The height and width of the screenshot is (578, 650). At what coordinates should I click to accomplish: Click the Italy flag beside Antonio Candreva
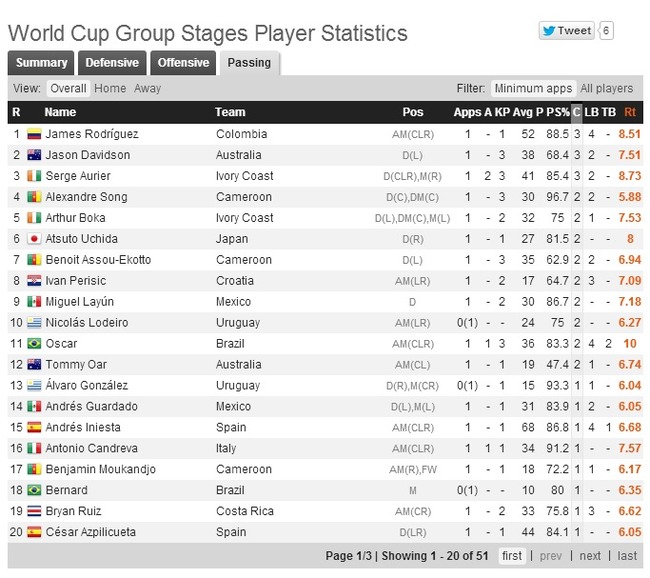(x=34, y=448)
